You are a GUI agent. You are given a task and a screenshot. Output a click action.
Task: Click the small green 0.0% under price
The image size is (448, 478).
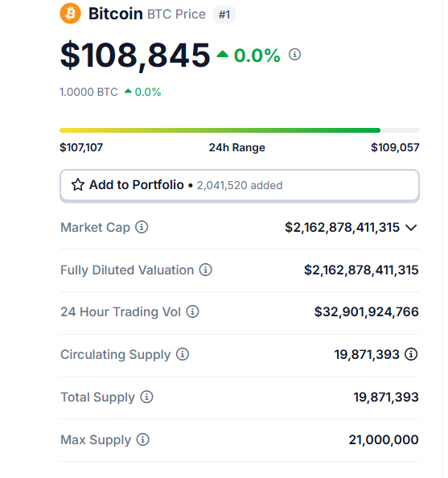tap(148, 92)
